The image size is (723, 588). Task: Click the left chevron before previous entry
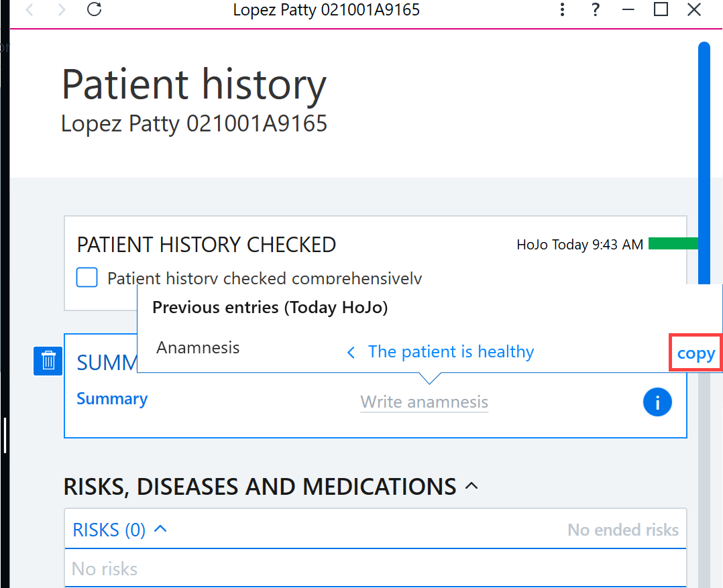click(x=351, y=353)
